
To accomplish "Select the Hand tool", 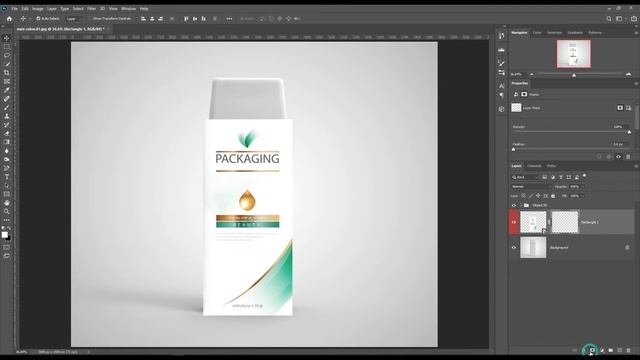I will pyautogui.click(x=7, y=203).
